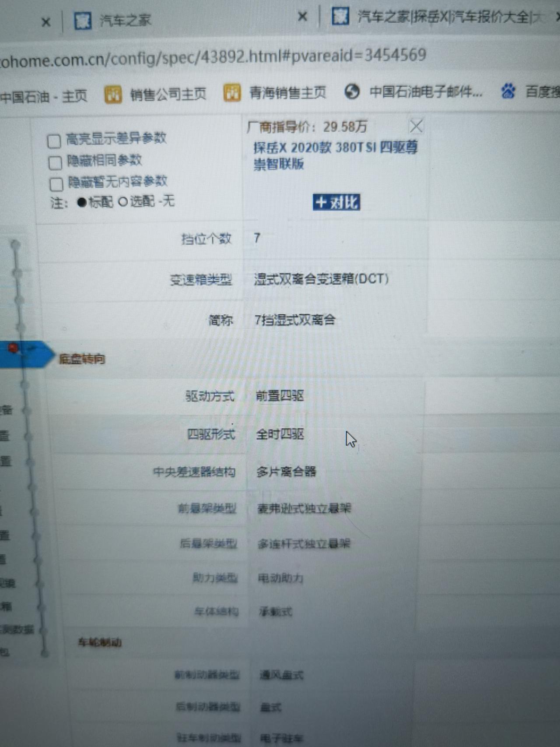Remove the 探岳X column with X icon

[416, 127]
